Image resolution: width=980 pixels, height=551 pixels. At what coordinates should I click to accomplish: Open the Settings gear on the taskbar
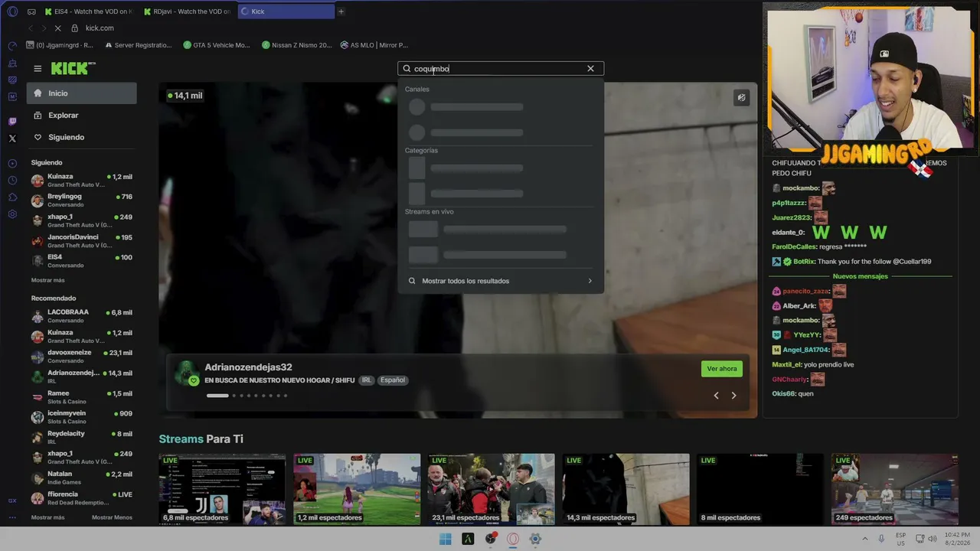click(535, 539)
